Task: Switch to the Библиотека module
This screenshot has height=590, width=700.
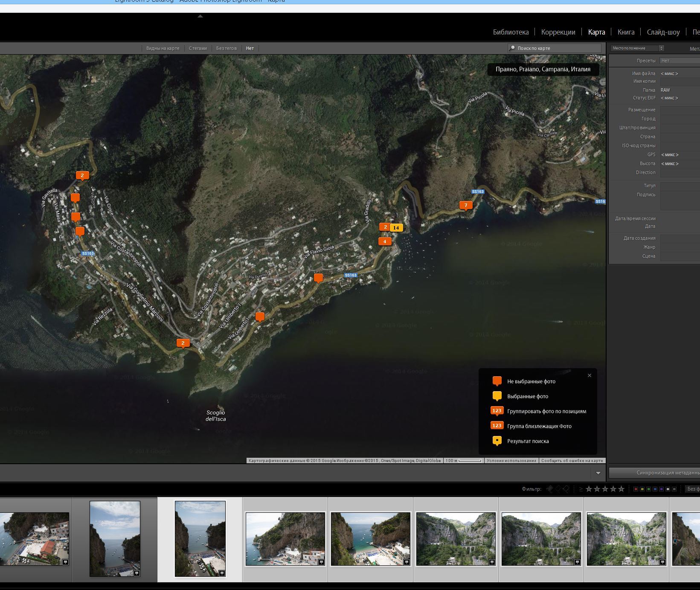Action: click(x=511, y=32)
